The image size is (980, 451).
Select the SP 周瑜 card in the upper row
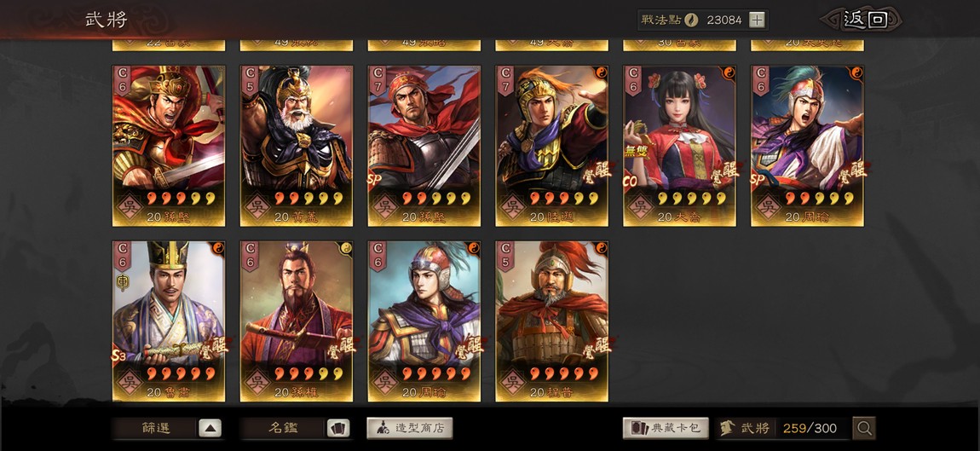(807, 146)
